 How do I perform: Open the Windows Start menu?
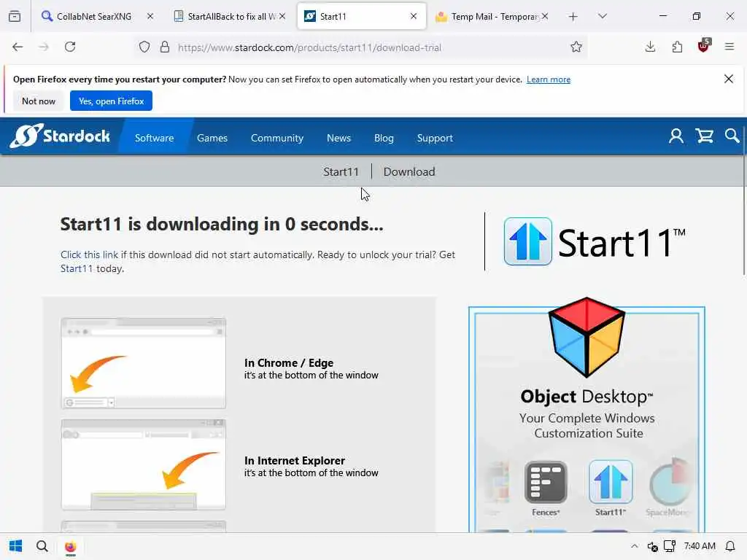16,546
